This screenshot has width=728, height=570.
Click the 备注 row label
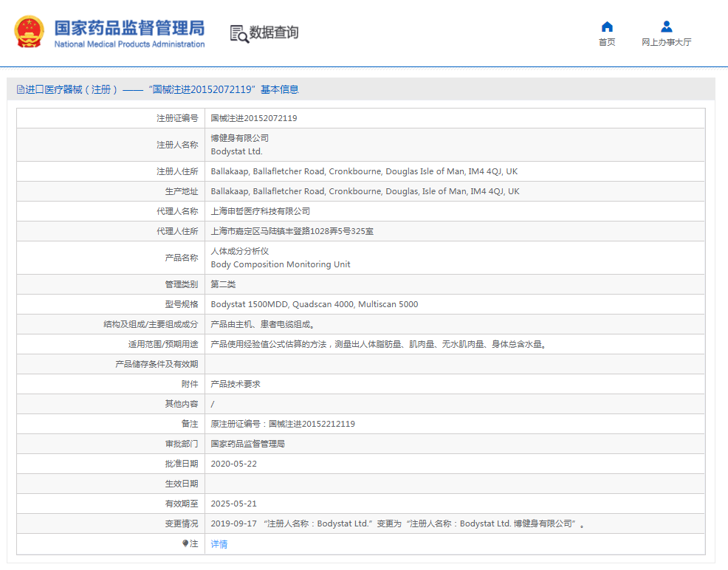coord(190,424)
